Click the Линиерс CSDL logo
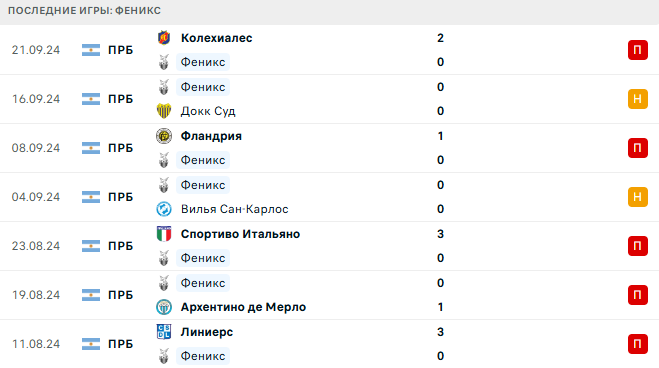 (x=164, y=332)
